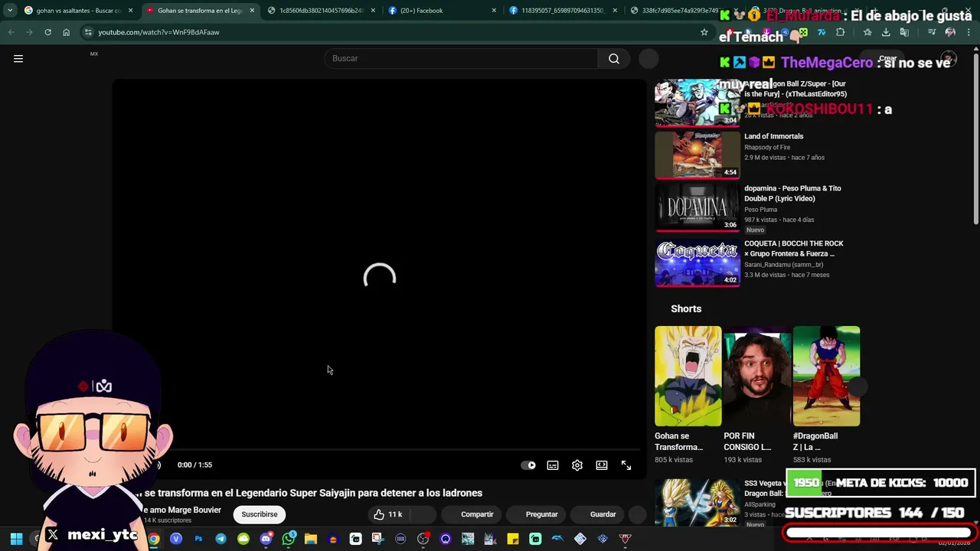
Task: Open the Chrome downloads icon
Action: (x=886, y=32)
